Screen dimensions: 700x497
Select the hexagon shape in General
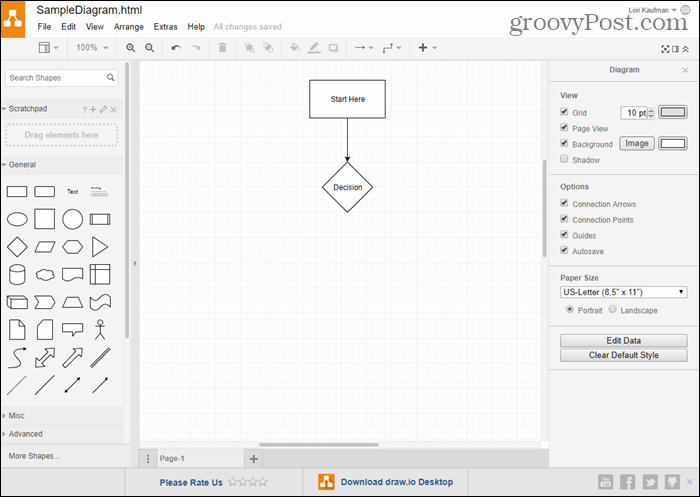point(72,247)
